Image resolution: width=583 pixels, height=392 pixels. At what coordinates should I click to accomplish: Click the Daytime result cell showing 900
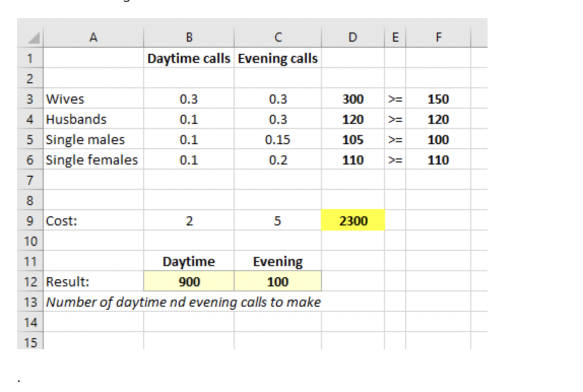[x=189, y=282]
